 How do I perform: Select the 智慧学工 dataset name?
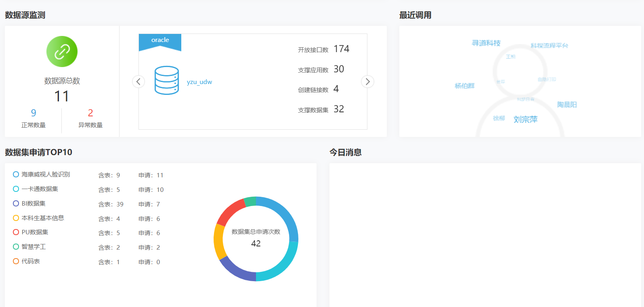pos(34,247)
